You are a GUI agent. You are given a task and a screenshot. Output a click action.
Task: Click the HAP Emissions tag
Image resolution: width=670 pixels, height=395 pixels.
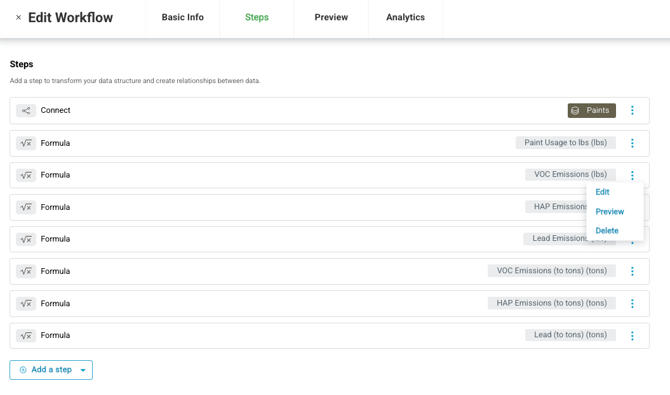coord(556,207)
